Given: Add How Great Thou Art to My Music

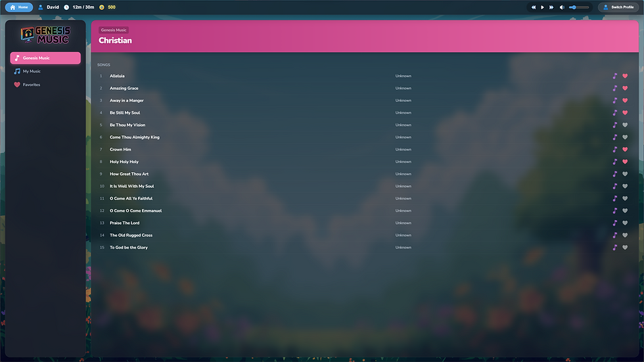Looking at the screenshot, I should click(615, 174).
